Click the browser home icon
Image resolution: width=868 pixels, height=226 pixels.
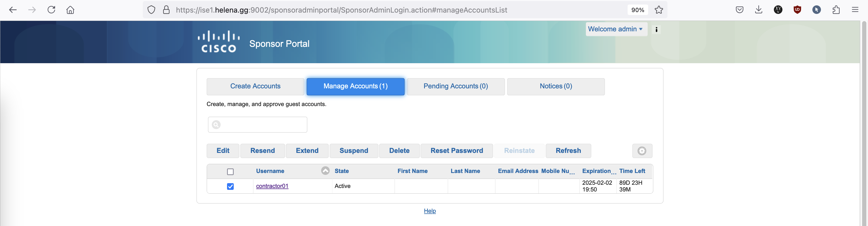click(x=70, y=10)
